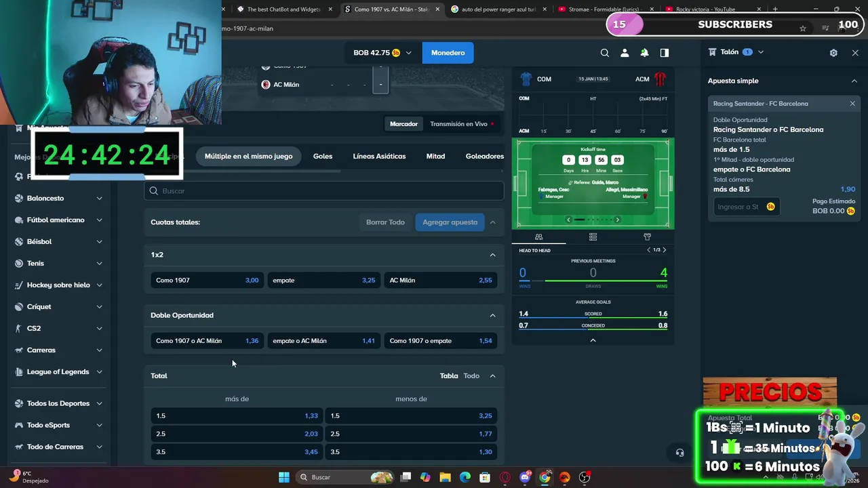868x488 pixels.
Task: Focus the Ingresar stake amount field
Action: 746,207
